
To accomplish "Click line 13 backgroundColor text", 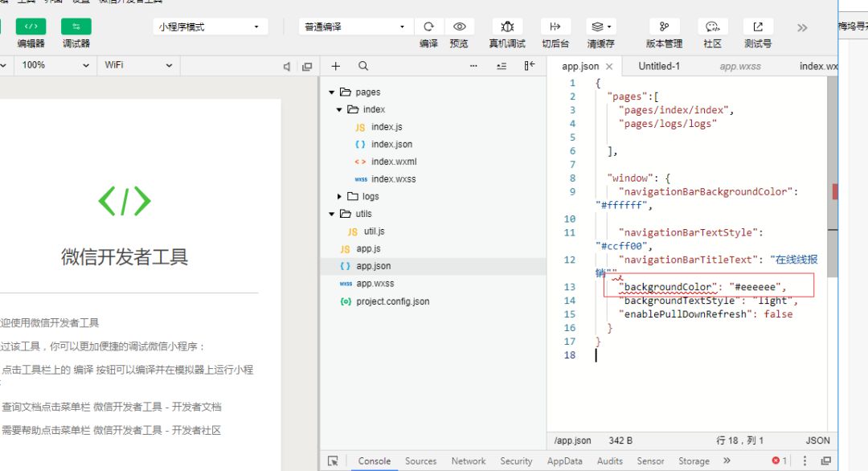I will (x=668, y=287).
